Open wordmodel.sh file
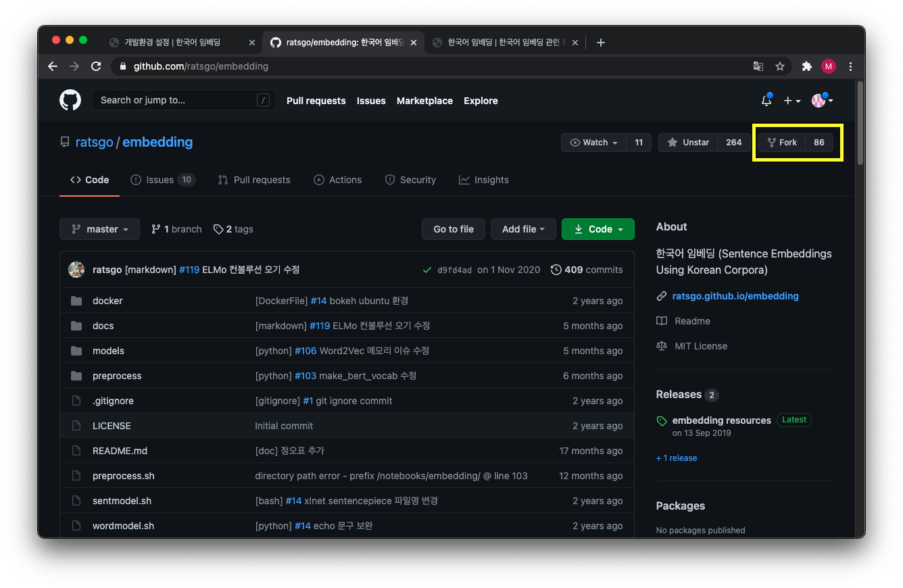 pos(124,526)
